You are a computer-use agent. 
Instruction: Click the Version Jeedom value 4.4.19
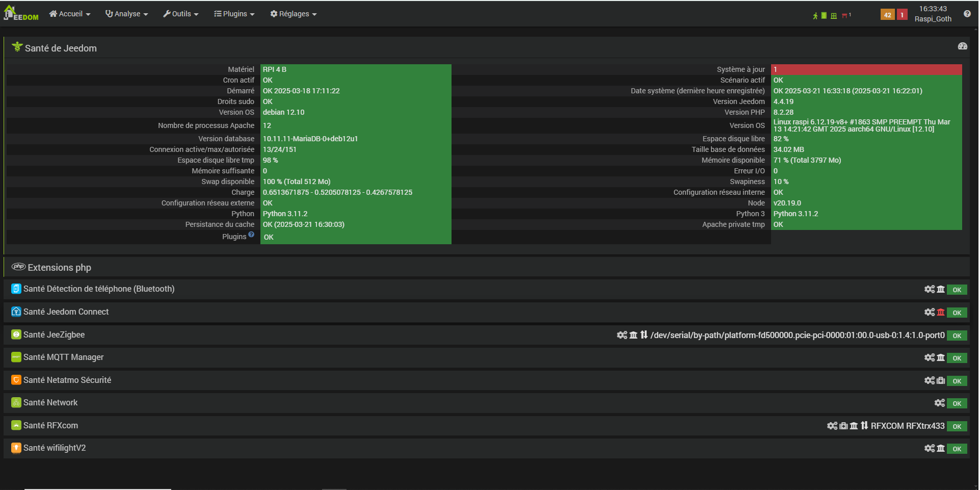(x=783, y=101)
